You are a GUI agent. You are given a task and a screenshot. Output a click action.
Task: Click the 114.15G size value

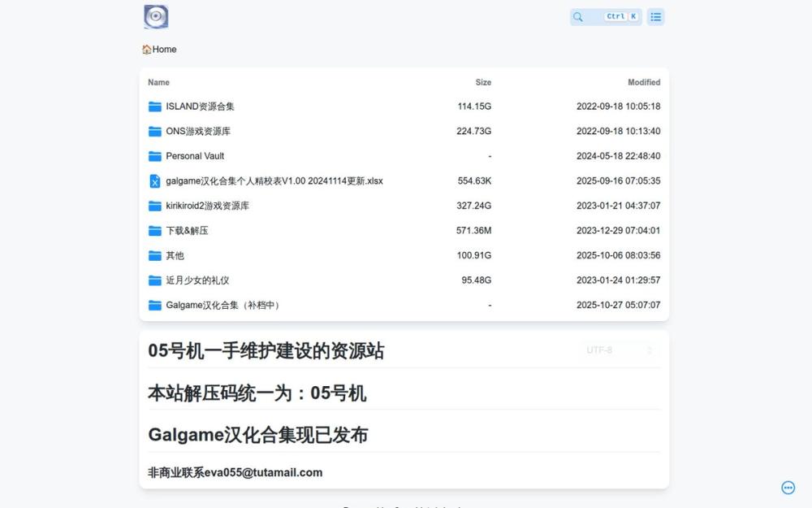point(474,106)
